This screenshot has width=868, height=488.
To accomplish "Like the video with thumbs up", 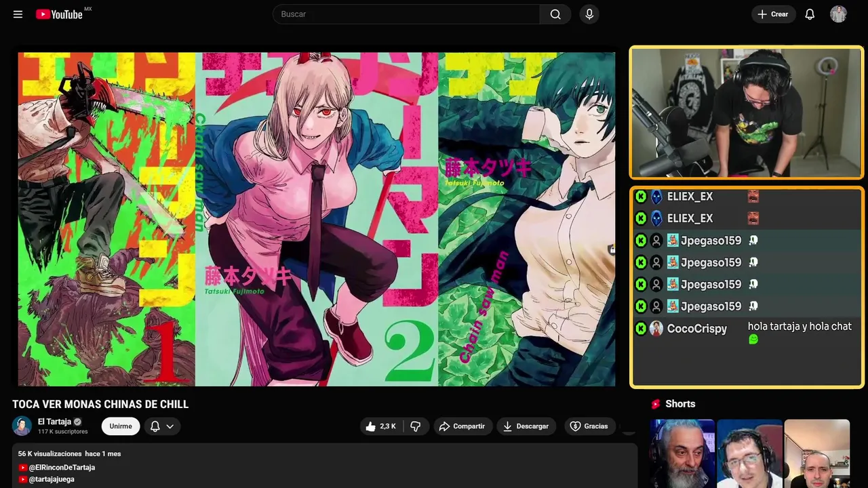I will click(370, 426).
